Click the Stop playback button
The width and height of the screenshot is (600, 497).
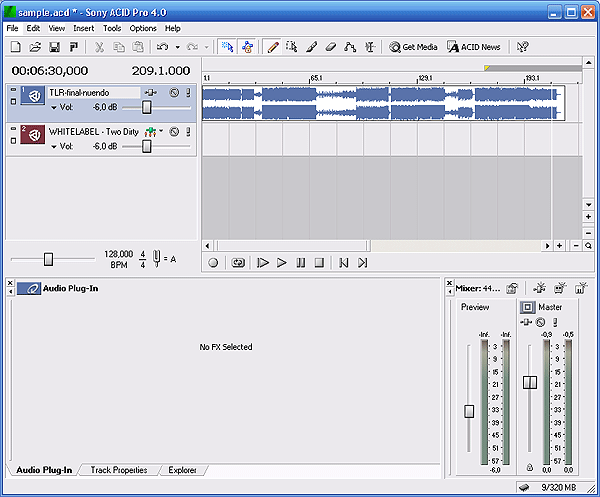(x=319, y=263)
